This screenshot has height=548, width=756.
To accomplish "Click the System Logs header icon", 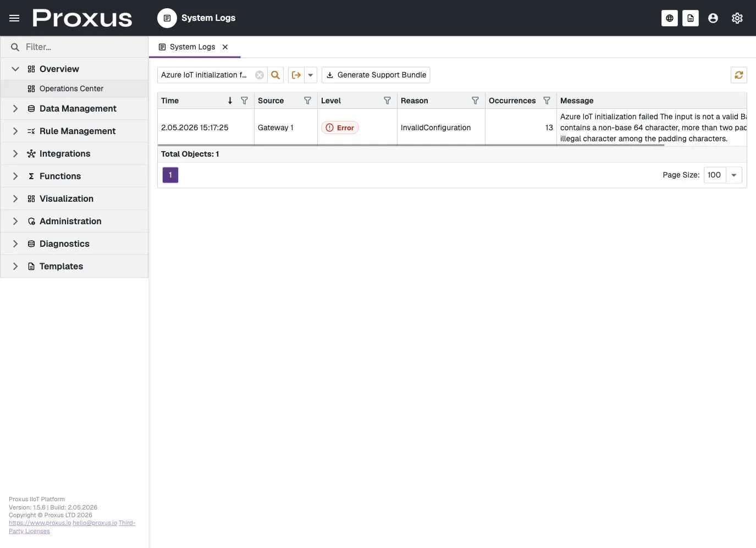I will point(167,18).
